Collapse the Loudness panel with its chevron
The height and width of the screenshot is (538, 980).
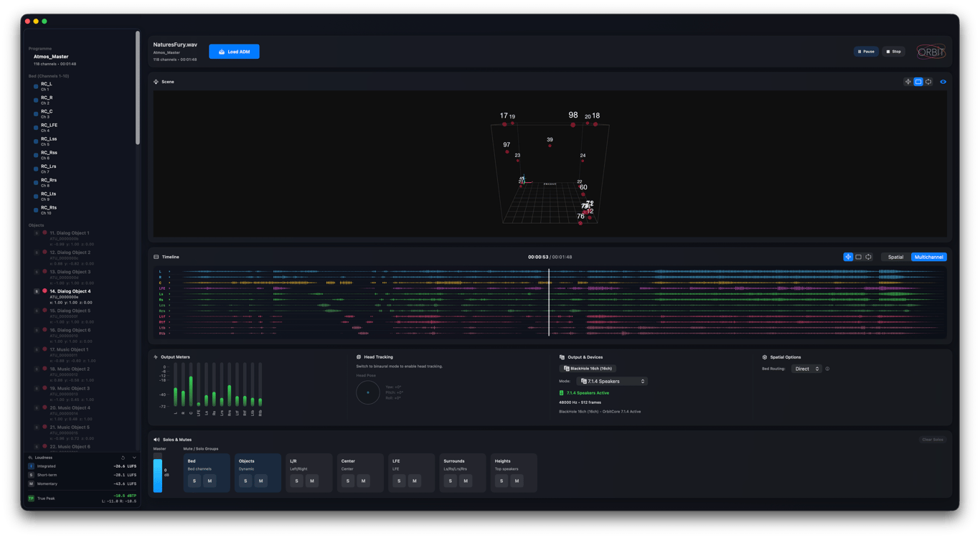(134, 457)
